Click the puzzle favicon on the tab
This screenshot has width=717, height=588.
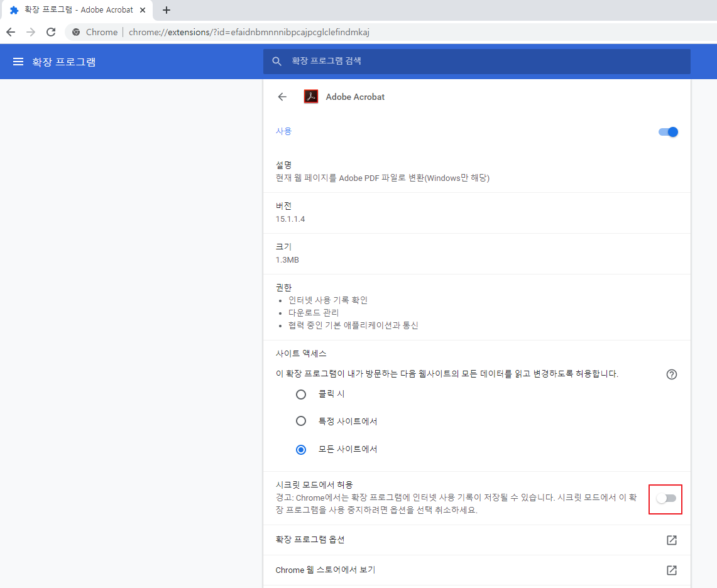(14, 10)
